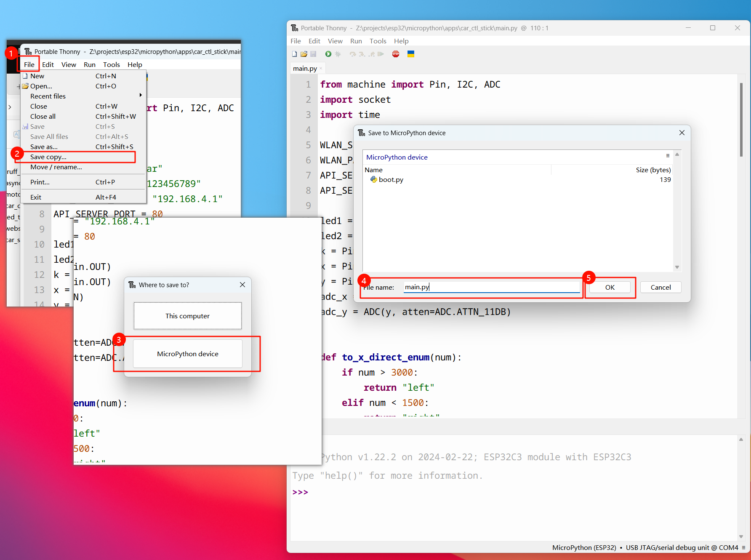Open the Edit menu in the right Thonny window

314,41
